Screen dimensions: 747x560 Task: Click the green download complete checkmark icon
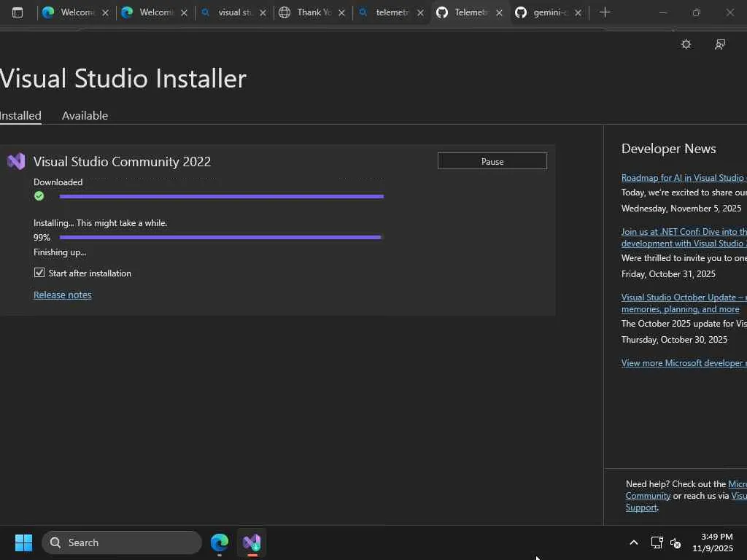pos(39,196)
